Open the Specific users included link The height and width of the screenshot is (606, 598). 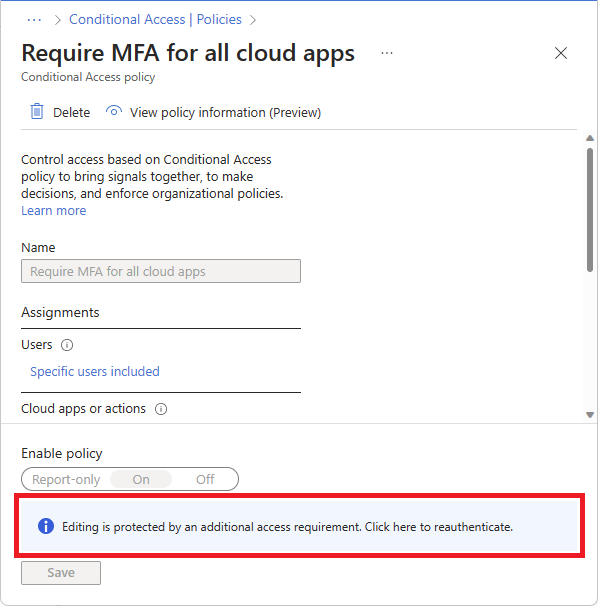(95, 371)
